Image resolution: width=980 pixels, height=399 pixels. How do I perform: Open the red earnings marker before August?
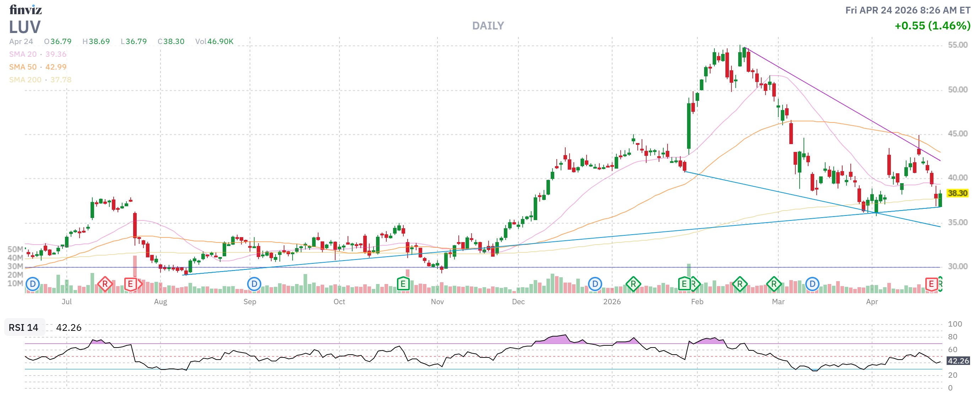tap(131, 284)
